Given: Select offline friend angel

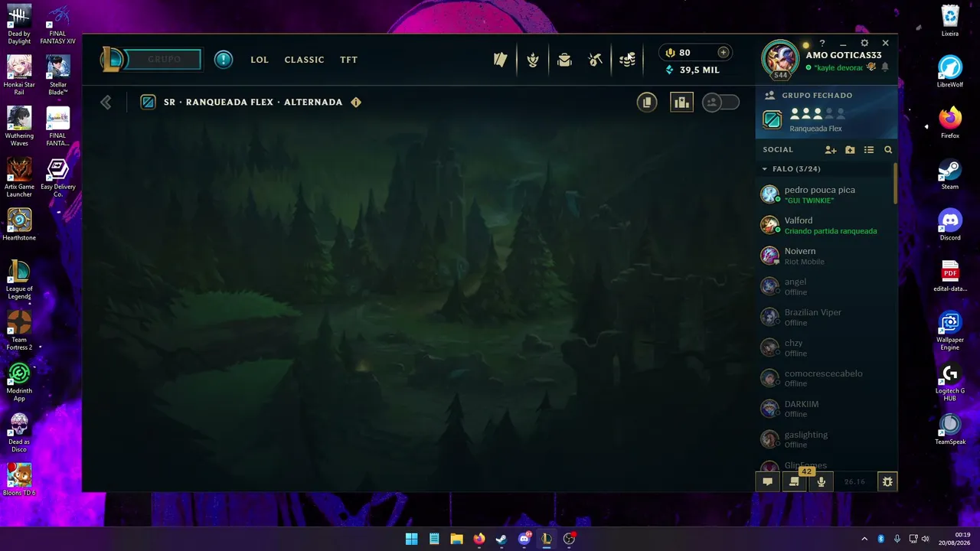Looking at the screenshot, I should [825, 286].
